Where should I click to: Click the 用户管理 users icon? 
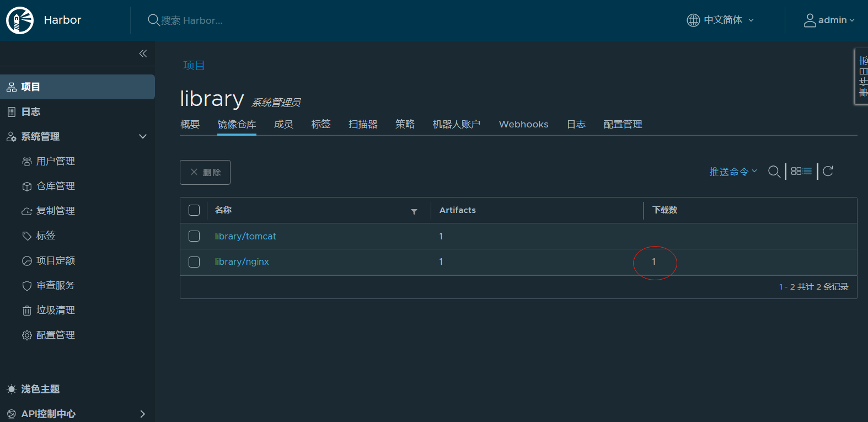26,162
